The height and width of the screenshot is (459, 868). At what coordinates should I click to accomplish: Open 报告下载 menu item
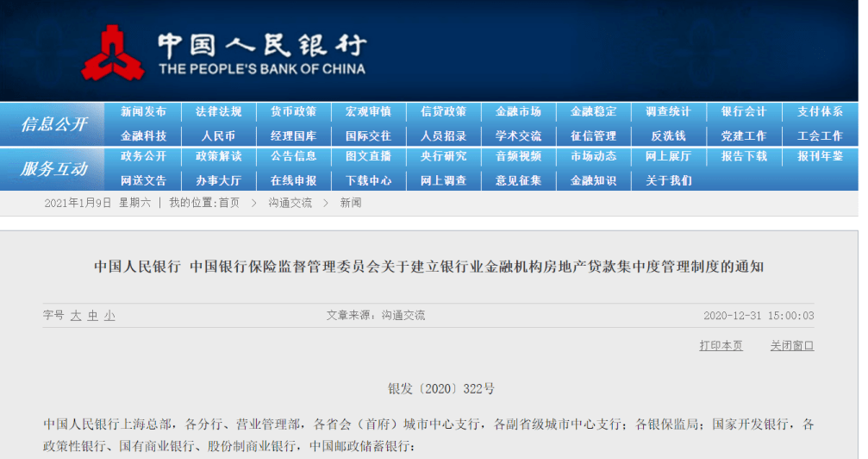click(744, 156)
